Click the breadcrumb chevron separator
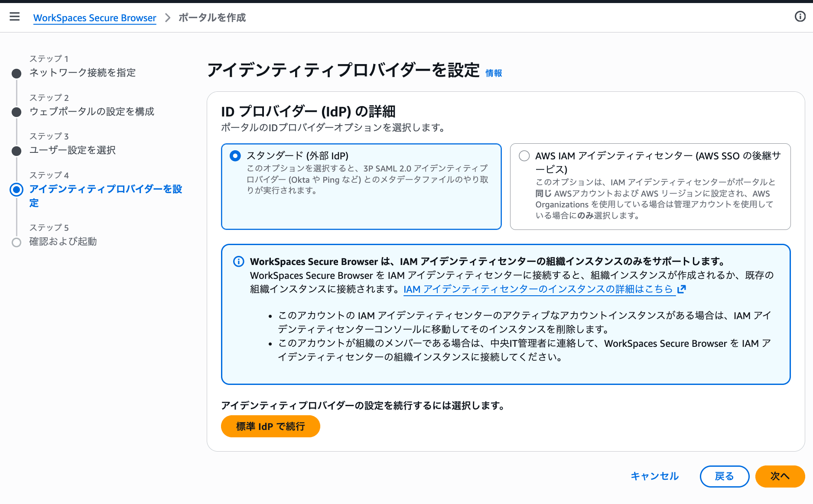Image resolution: width=813 pixels, height=504 pixels. (168, 18)
